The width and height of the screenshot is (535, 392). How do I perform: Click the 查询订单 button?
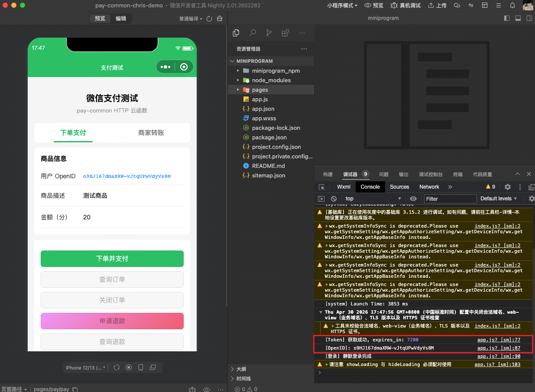click(112, 280)
